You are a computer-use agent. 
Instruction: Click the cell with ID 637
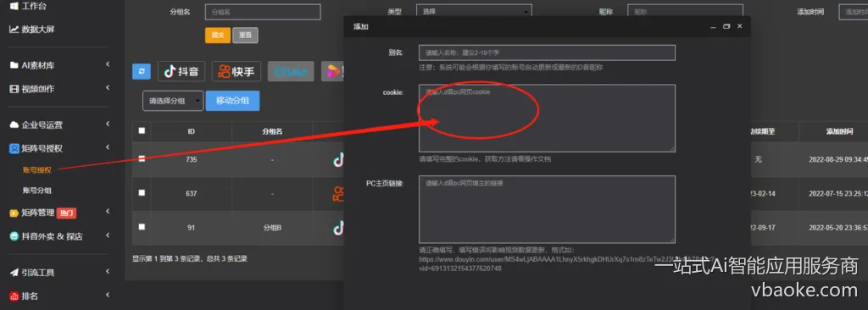click(191, 194)
